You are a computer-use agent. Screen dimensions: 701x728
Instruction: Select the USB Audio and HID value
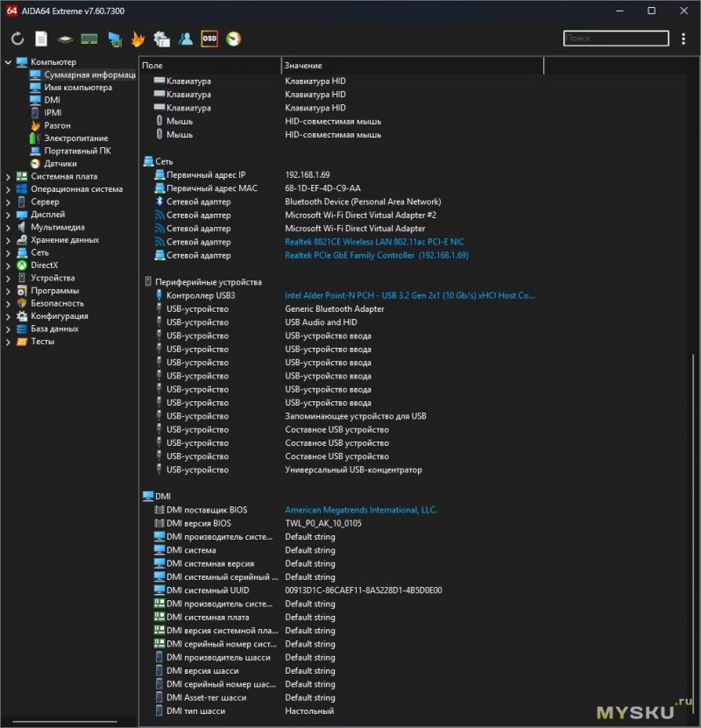[x=321, y=322]
